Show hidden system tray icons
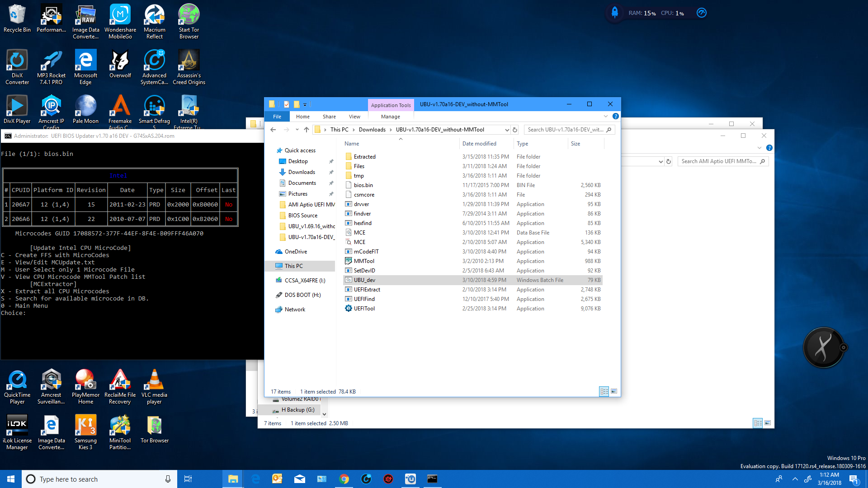Viewport: 868px width, 488px height. tap(795, 479)
